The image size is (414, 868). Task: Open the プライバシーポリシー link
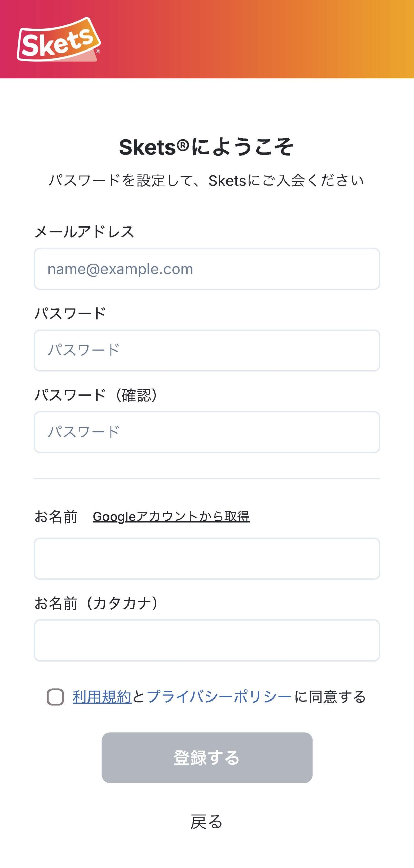coord(219,697)
